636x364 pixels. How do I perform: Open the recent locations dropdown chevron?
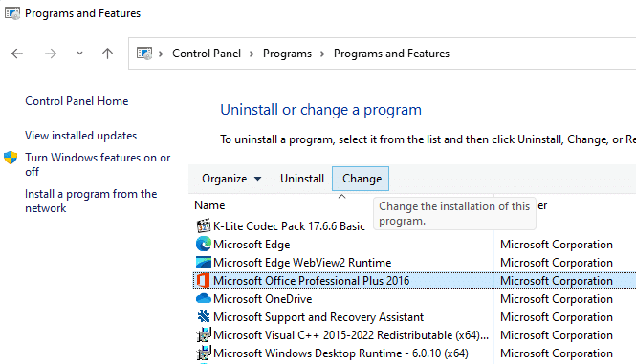click(80, 54)
